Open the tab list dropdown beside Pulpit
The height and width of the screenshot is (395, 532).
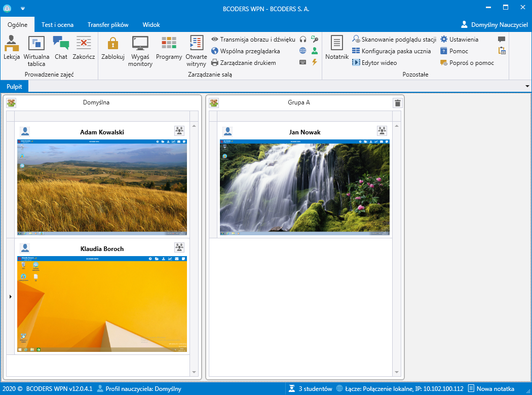click(527, 86)
